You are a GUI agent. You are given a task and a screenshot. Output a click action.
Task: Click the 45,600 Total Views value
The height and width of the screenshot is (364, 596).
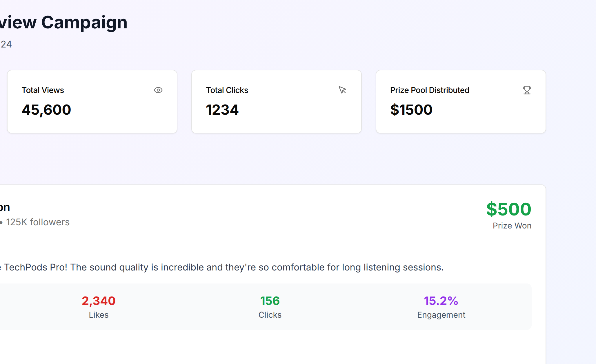coord(46,109)
